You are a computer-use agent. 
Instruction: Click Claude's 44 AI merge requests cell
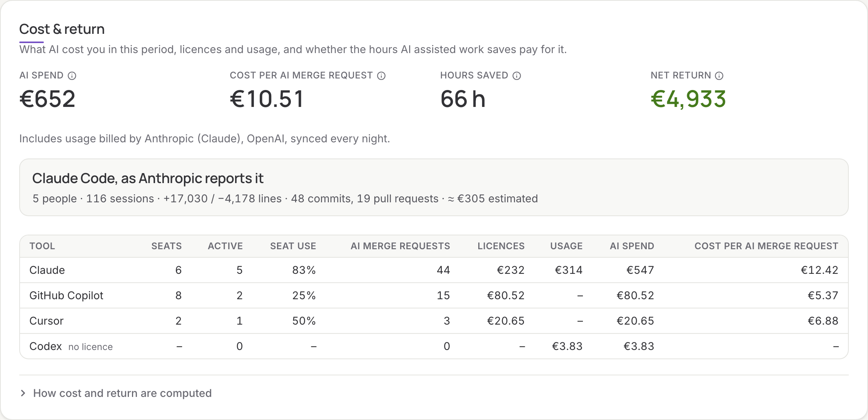pyautogui.click(x=443, y=270)
